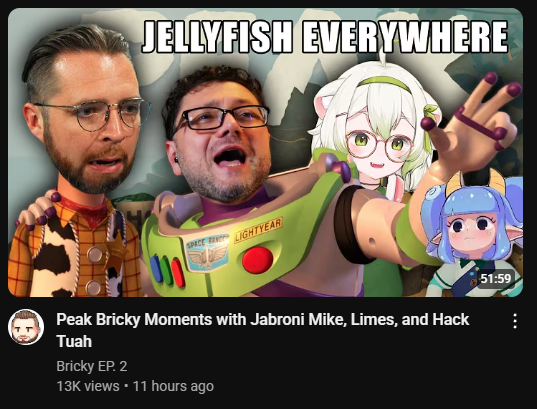Screen dimensions: 537x409
Task: Click the LIGHTYEAR name tag on suit
Action: [258, 230]
